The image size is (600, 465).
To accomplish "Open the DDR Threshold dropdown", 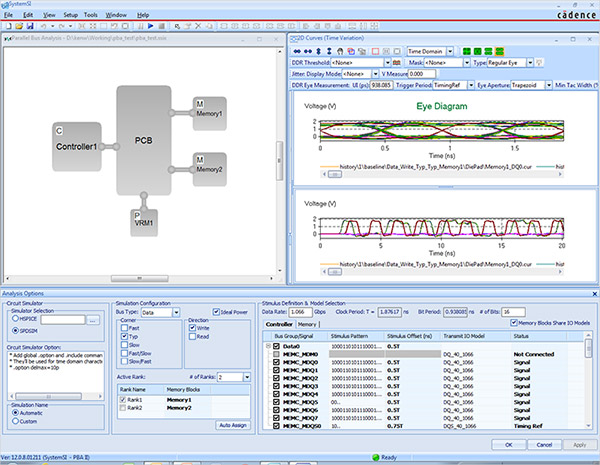I will click(x=388, y=62).
